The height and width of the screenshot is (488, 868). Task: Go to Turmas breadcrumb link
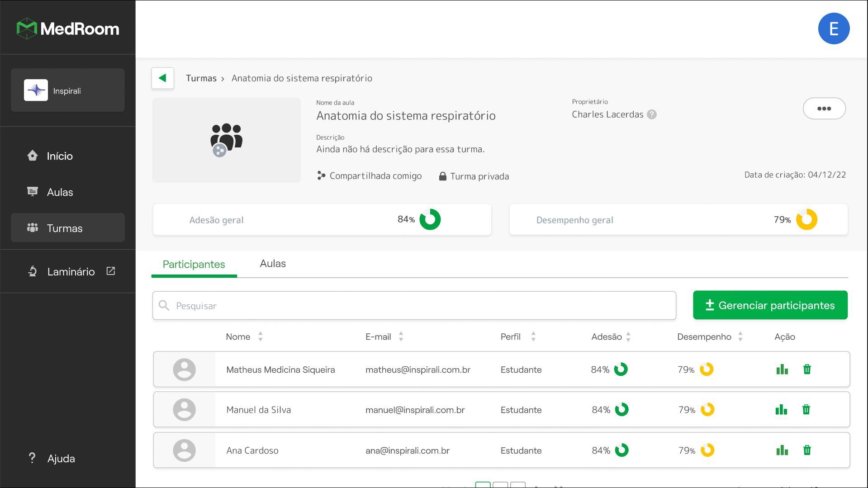coord(201,78)
